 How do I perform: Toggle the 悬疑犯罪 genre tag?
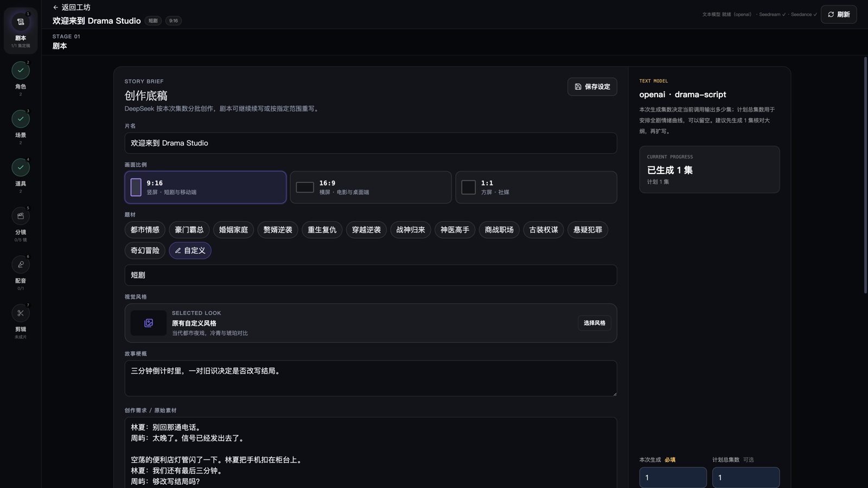(x=588, y=230)
